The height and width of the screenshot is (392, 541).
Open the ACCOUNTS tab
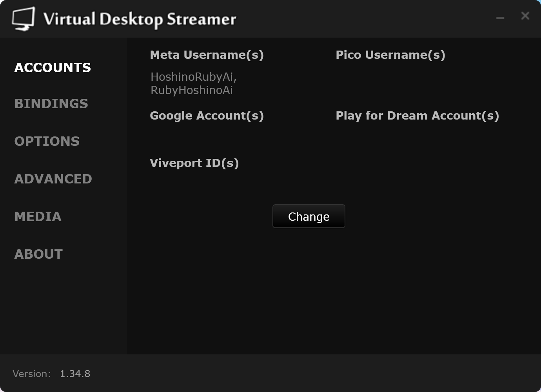pyautogui.click(x=53, y=67)
